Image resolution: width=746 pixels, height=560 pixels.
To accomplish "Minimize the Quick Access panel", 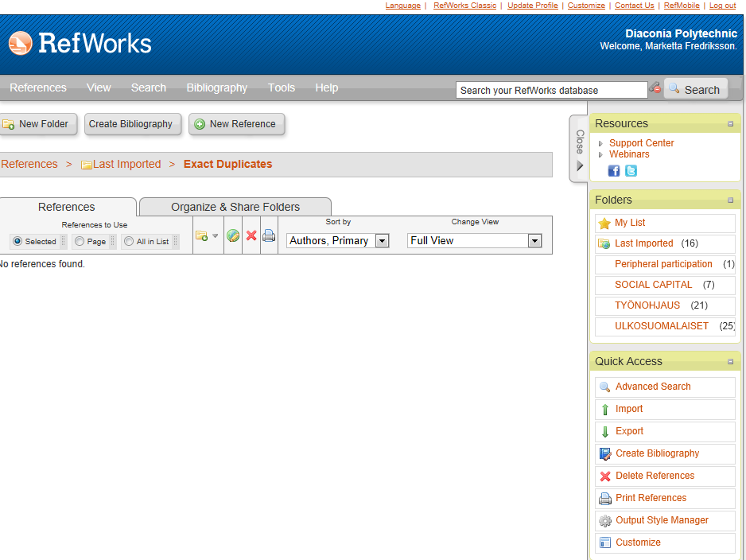I will pyautogui.click(x=730, y=362).
